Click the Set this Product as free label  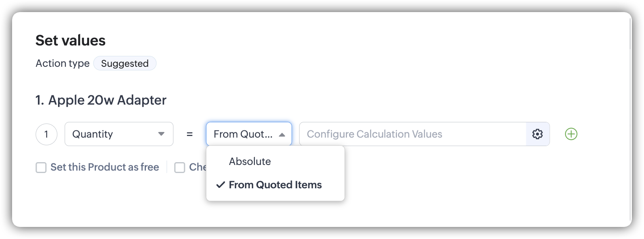(x=104, y=167)
